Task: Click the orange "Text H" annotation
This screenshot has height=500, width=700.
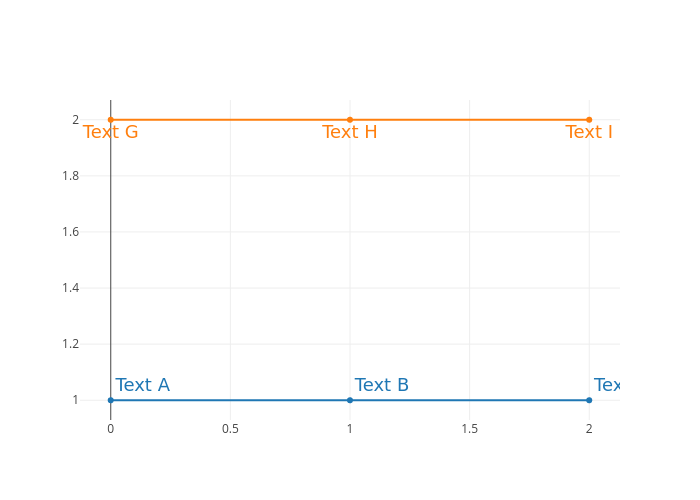Action: coord(350,132)
